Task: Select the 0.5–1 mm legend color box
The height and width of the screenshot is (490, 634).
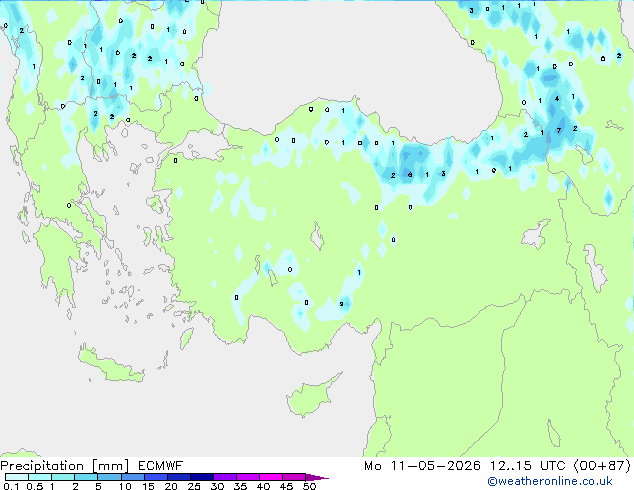Action: [40, 477]
